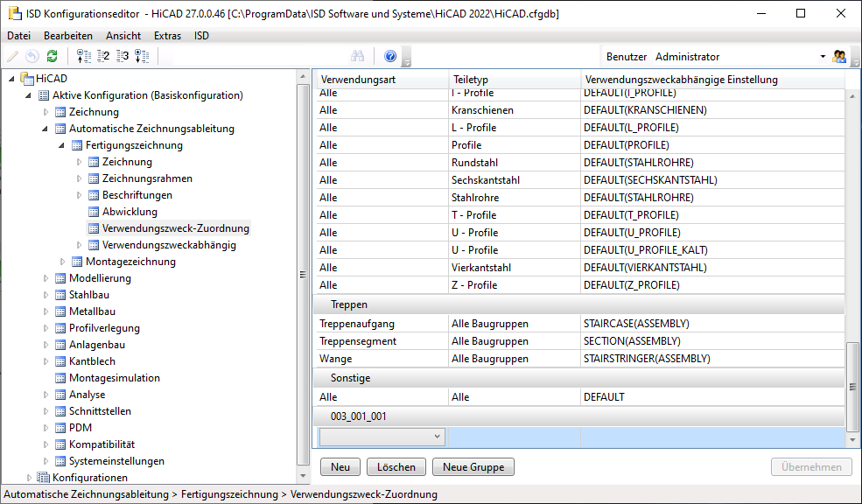Collapse all tree levels icon

point(83,55)
